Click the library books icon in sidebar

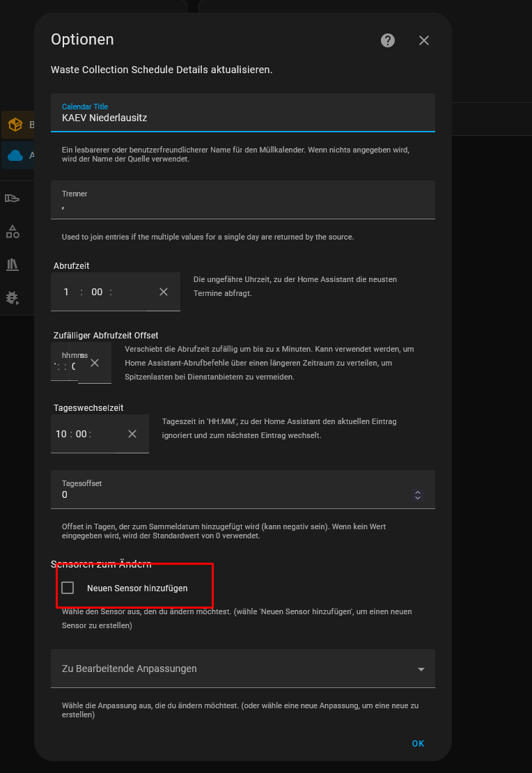tap(13, 265)
